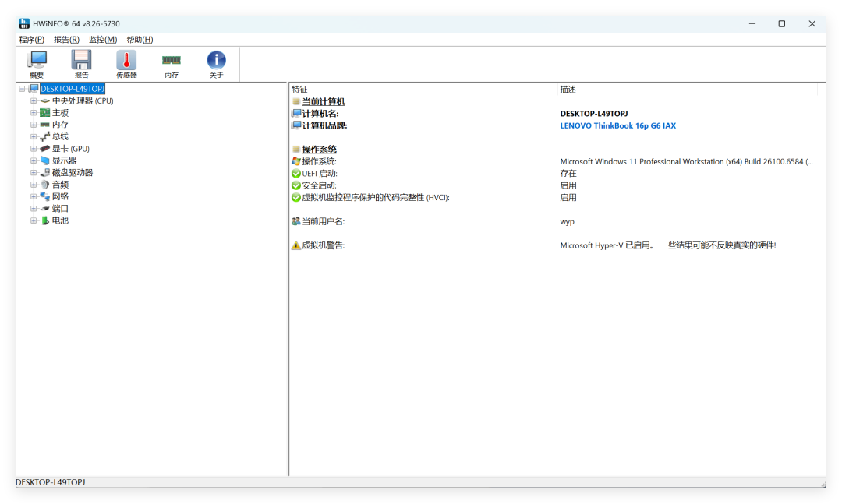Screen dimensions: 842x504
Task: Click the 网络 network icon in tree
Action: (x=45, y=196)
